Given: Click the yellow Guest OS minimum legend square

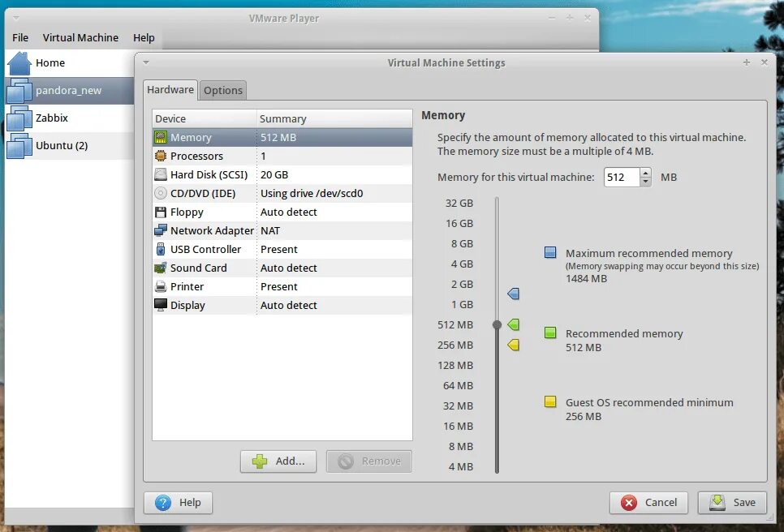Looking at the screenshot, I should [550, 401].
